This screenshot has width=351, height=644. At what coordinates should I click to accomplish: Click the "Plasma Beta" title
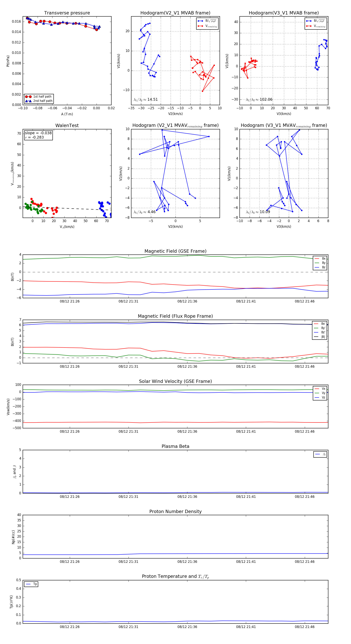pos(175,446)
